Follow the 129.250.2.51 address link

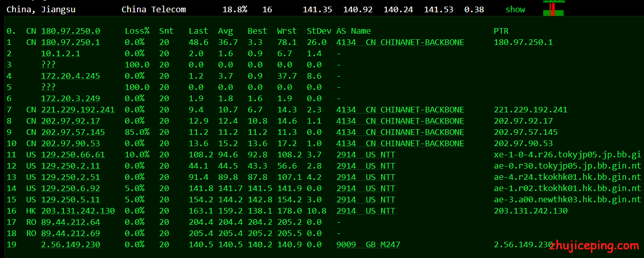[x=71, y=177]
